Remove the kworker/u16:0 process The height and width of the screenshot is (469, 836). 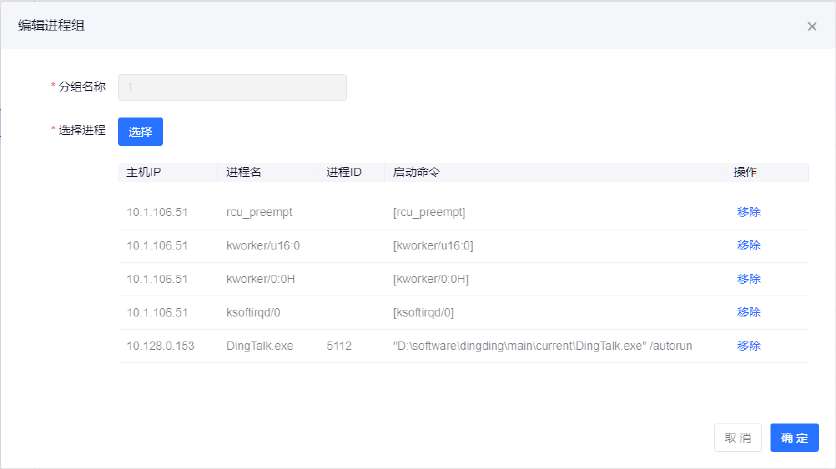[748, 246]
